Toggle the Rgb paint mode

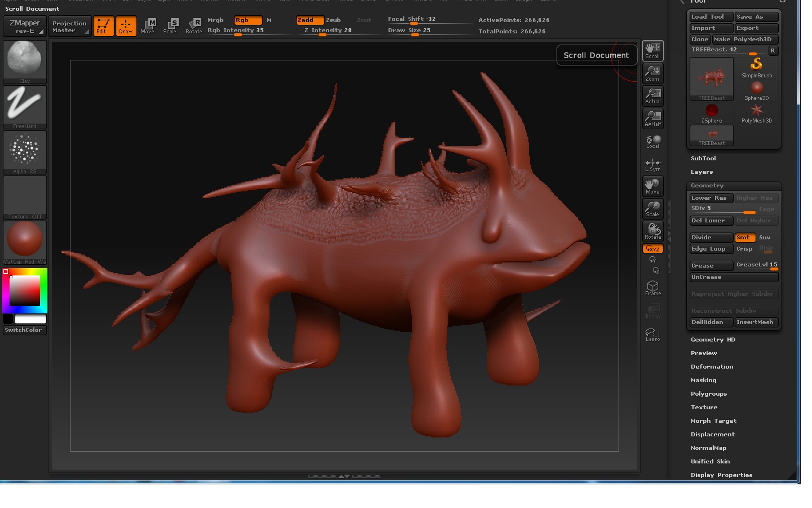248,20
